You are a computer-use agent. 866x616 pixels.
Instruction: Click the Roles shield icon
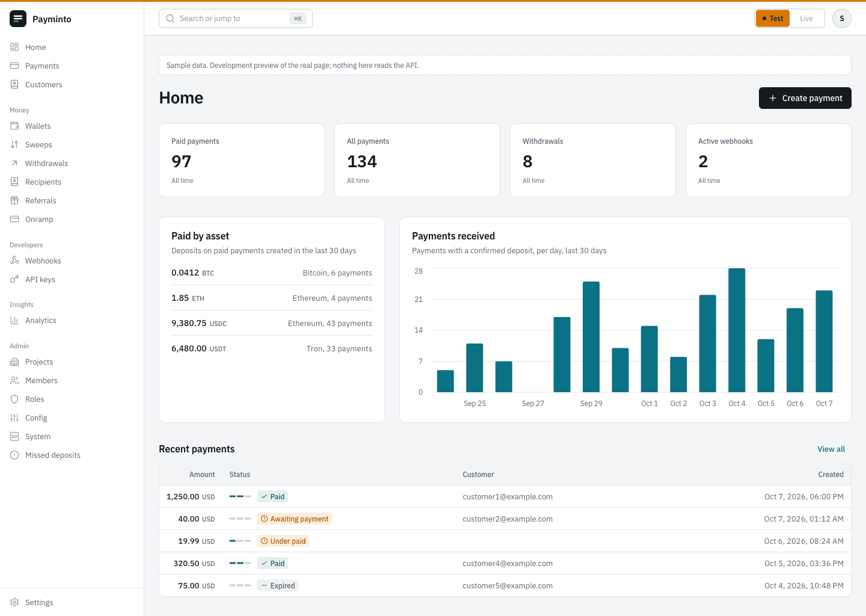point(14,399)
